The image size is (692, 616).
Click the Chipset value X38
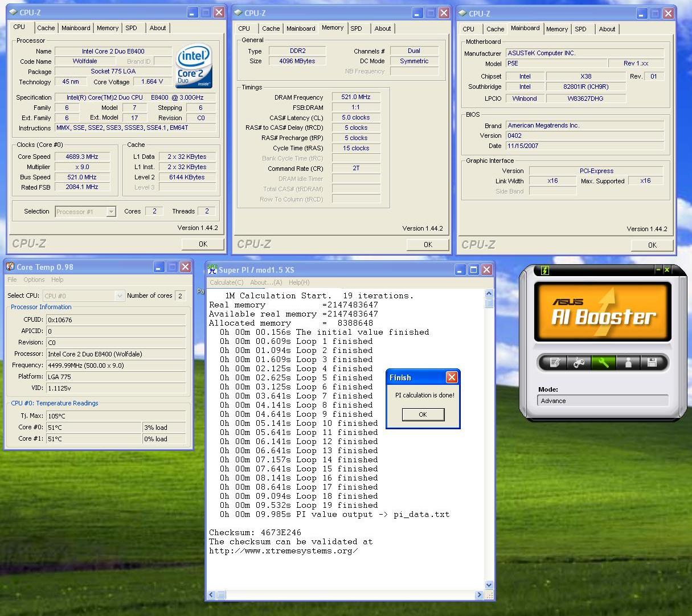pos(586,76)
